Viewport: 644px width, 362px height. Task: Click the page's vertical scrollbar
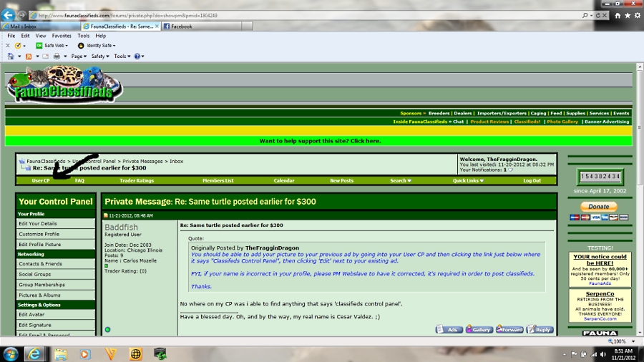(x=640, y=199)
